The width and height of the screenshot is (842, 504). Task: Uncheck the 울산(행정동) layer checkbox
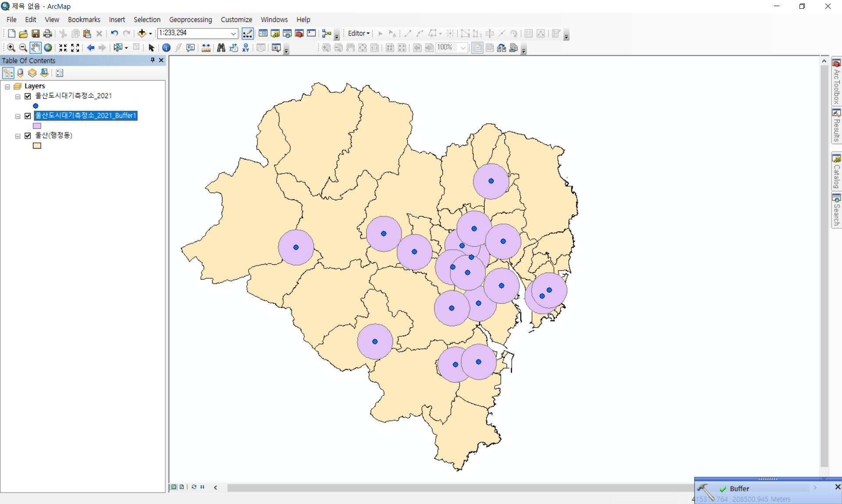coord(28,135)
